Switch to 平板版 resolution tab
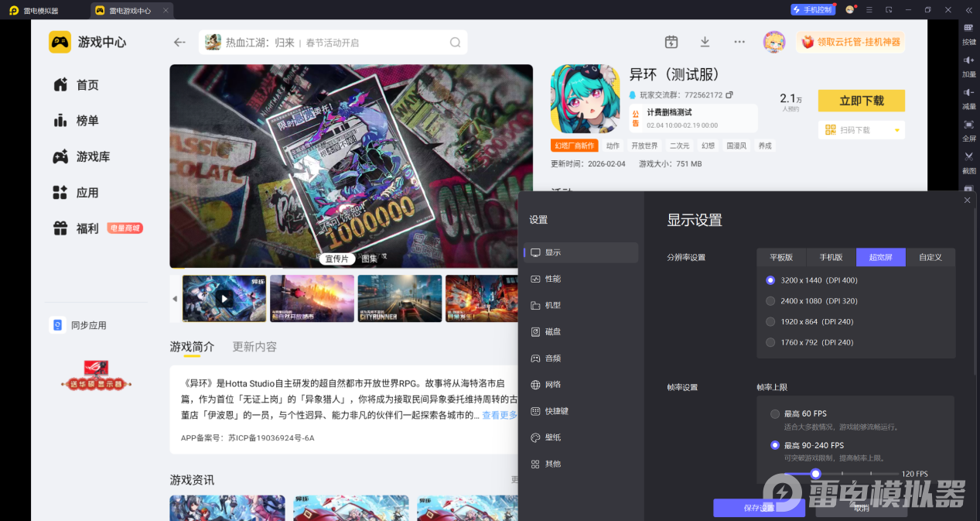Screen dimensions: 980x521 781,257
